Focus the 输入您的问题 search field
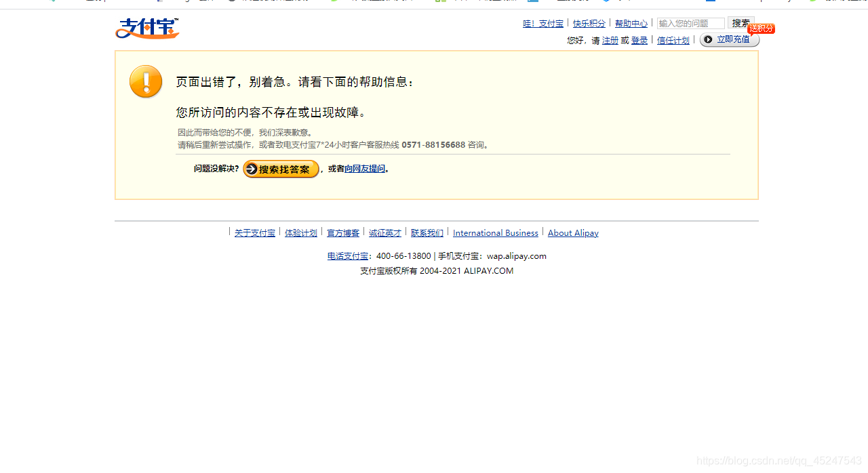 click(691, 24)
